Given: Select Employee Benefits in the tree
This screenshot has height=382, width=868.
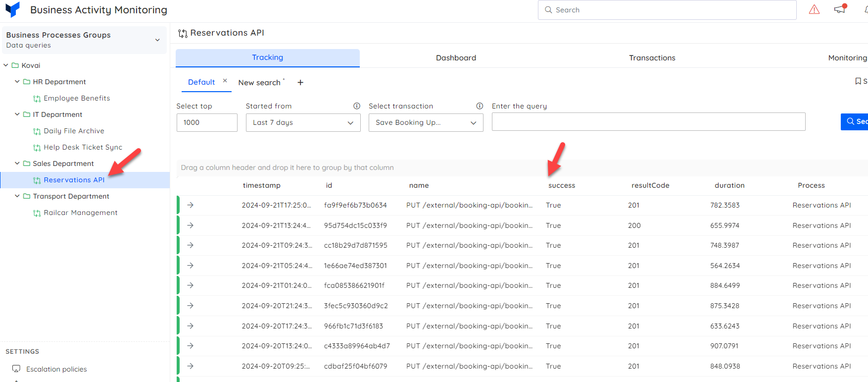Looking at the screenshot, I should [77, 98].
